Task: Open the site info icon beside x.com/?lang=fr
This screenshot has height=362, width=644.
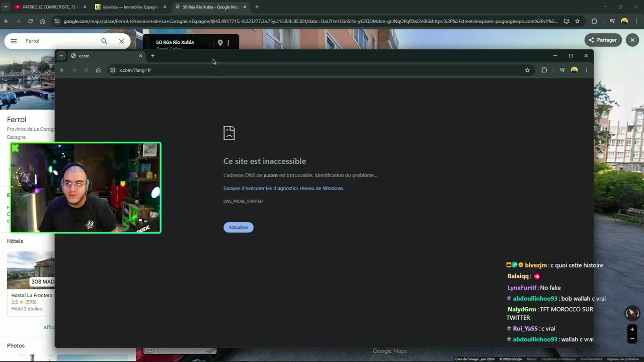Action: point(113,70)
